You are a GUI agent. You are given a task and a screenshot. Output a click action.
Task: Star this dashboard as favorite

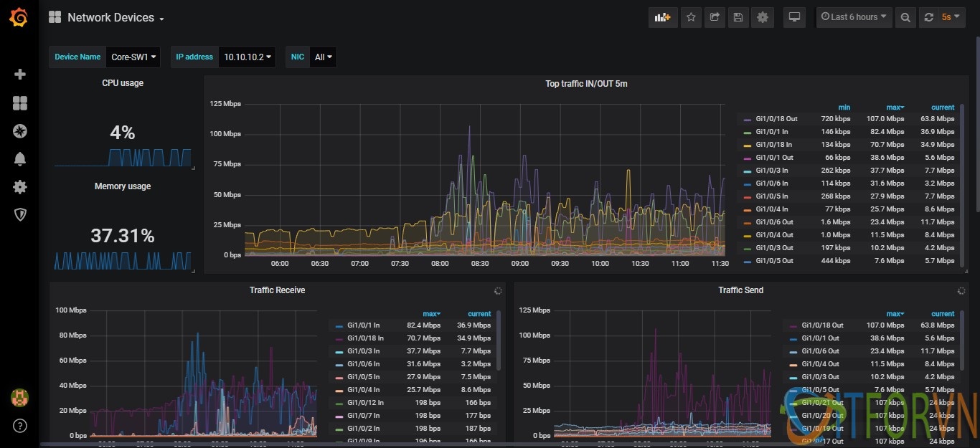pos(691,17)
